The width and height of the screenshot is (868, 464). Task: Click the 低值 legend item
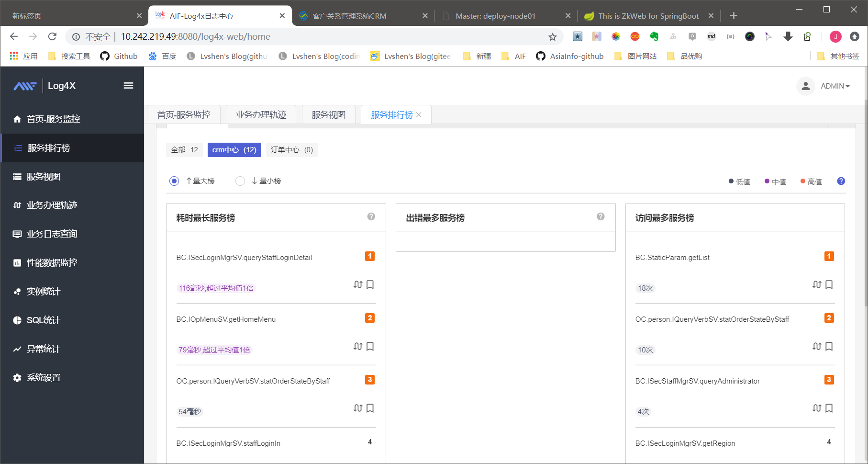(x=739, y=181)
